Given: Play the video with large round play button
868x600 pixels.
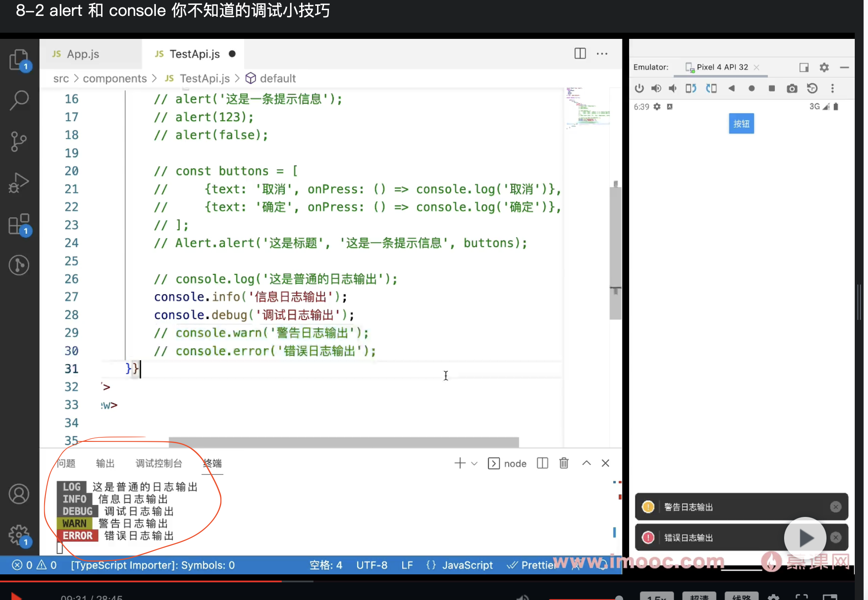Looking at the screenshot, I should 805,538.
